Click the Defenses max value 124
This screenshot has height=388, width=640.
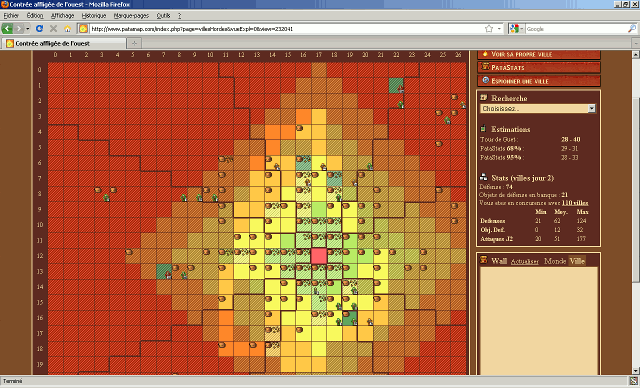click(581, 221)
